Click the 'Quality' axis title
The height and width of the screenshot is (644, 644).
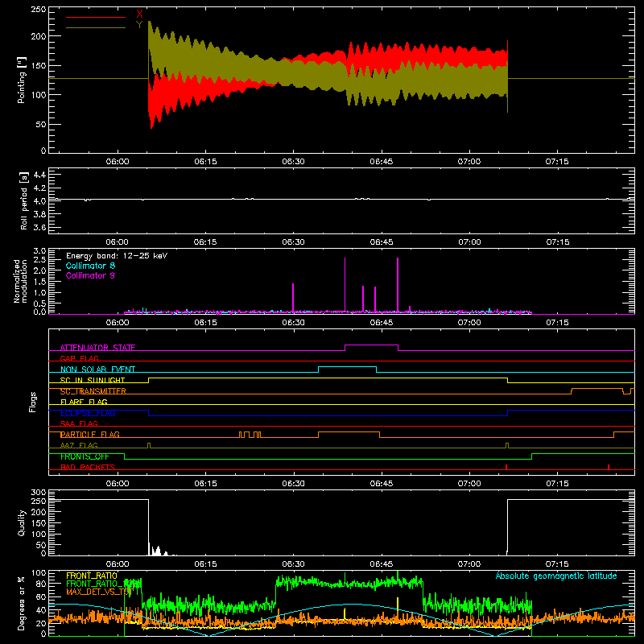[22, 522]
